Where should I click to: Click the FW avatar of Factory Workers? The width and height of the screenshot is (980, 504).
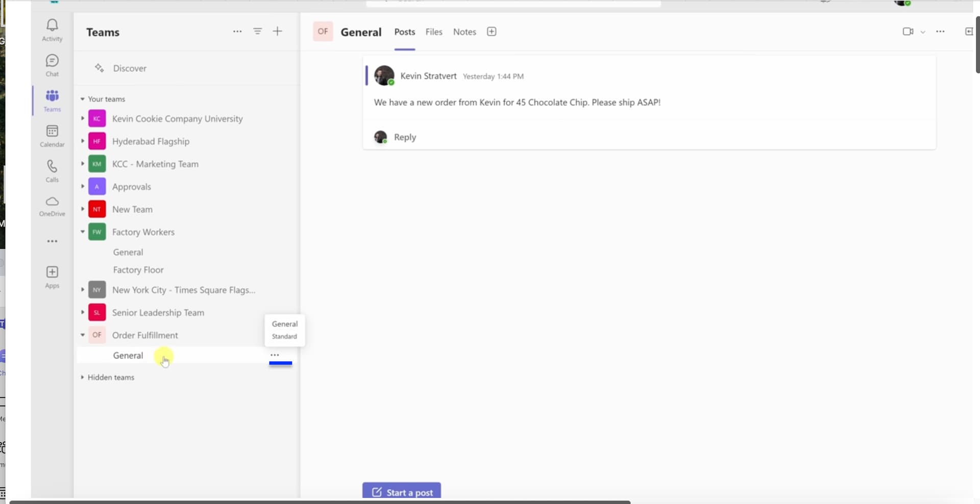97,232
